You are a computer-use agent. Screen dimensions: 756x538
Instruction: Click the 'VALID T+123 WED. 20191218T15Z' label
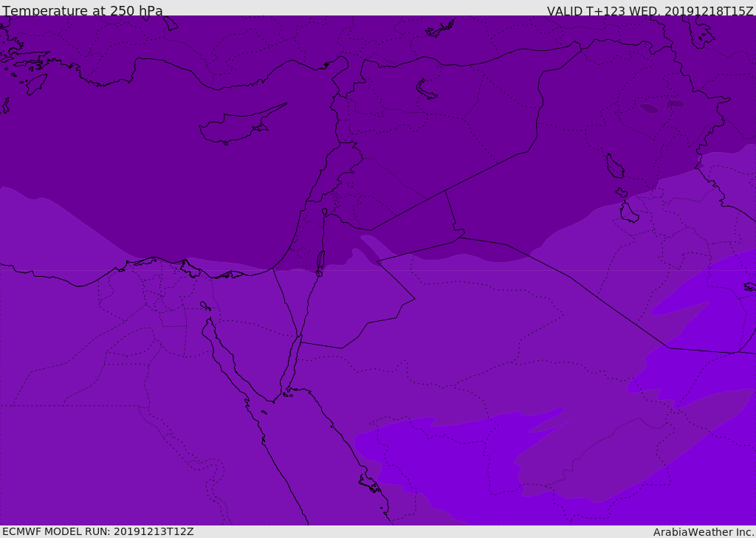(x=650, y=11)
